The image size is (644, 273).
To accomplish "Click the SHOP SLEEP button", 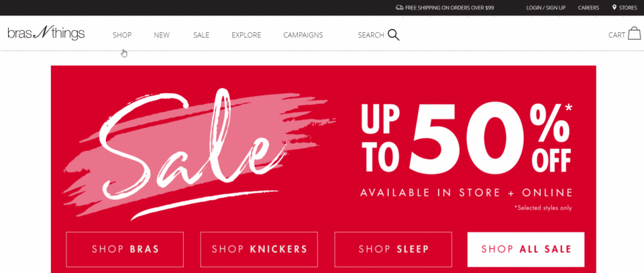I will coord(393,250).
